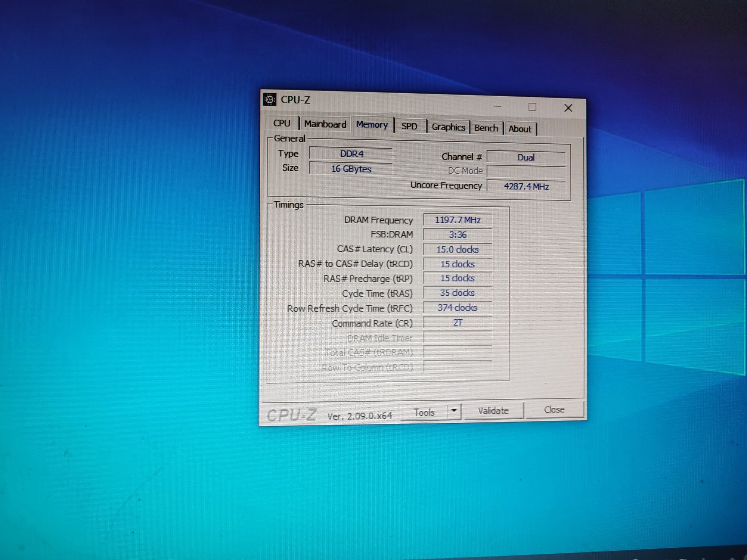Click tRCD value 15 clocks
747x560 pixels.
coord(458,264)
